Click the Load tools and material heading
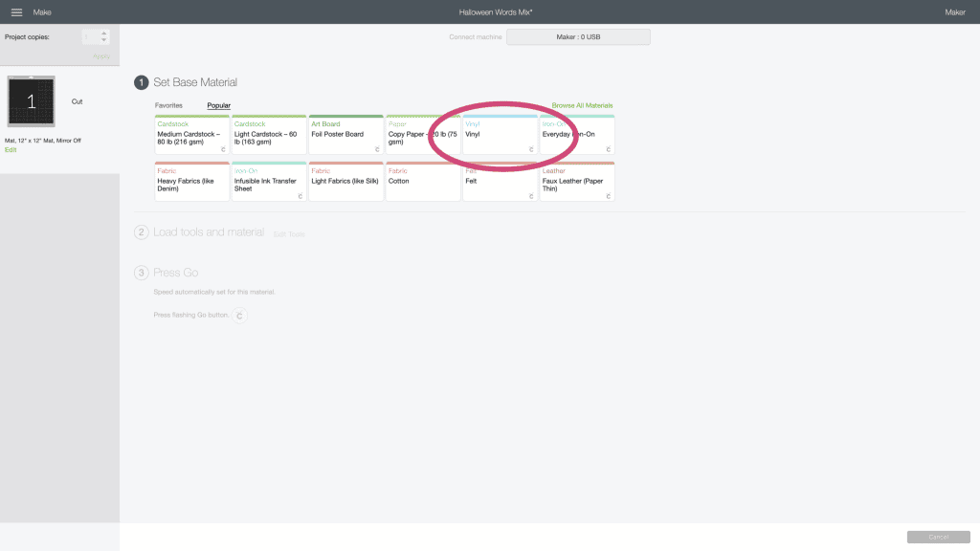980x551 pixels. click(x=209, y=232)
